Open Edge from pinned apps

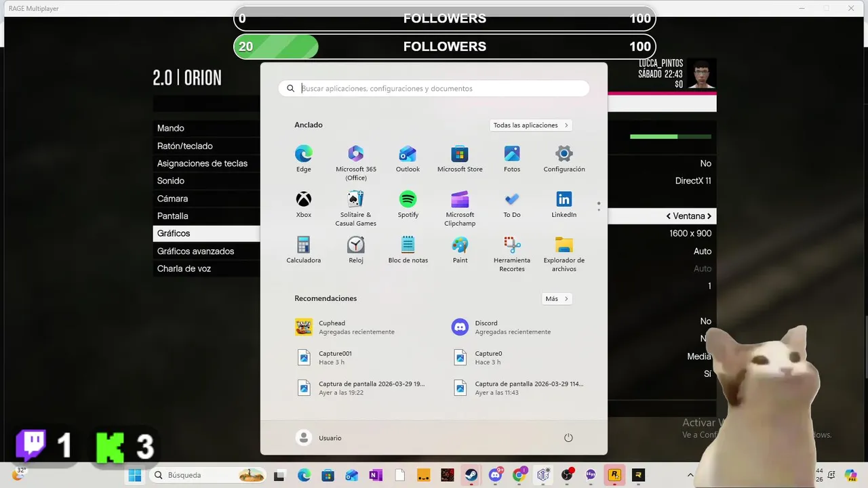click(303, 159)
